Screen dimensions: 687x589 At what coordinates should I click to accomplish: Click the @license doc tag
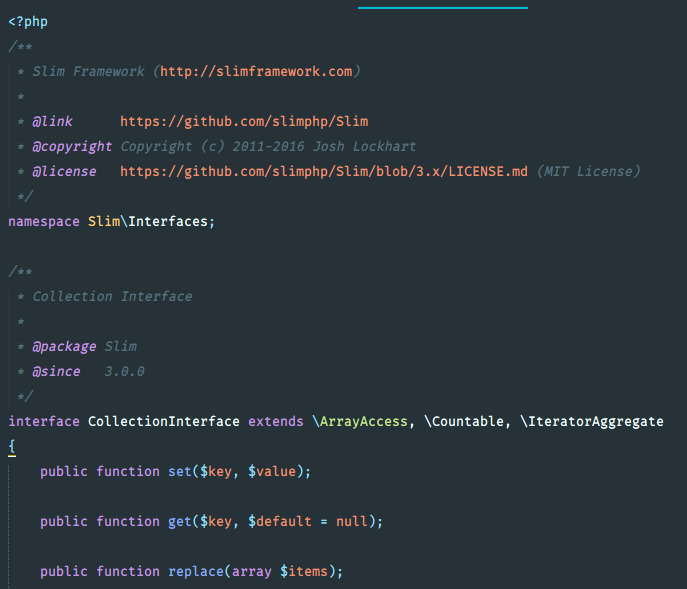(64, 171)
